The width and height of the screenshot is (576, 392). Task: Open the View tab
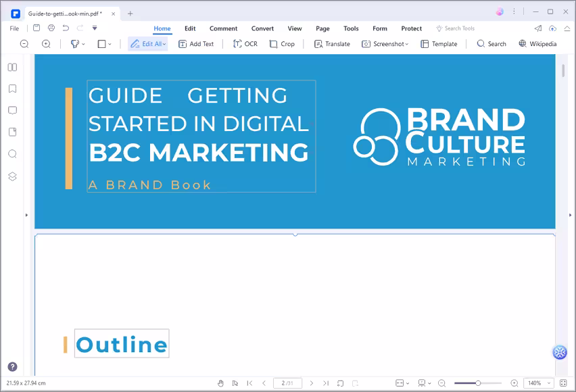[x=295, y=28]
